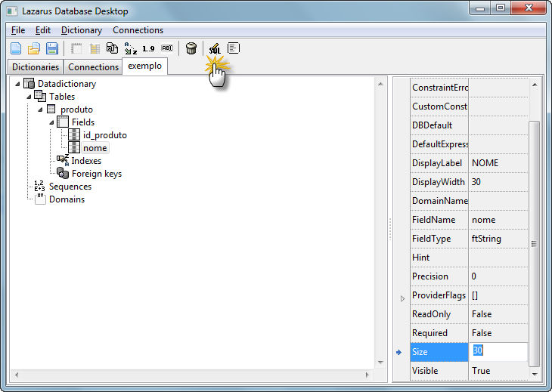Open the Connections menu
This screenshot has height=392, width=552.
coord(138,30)
